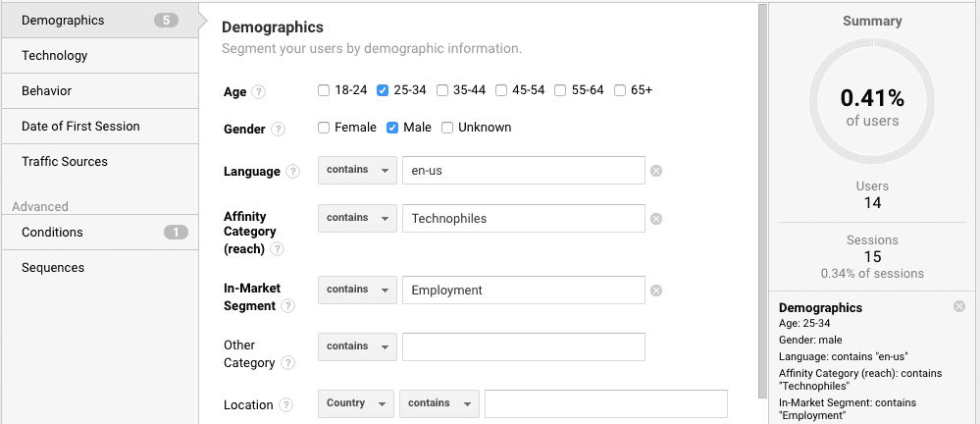The height and width of the screenshot is (424, 980).
Task: Clear the Language filter value en-us
Action: pos(655,171)
